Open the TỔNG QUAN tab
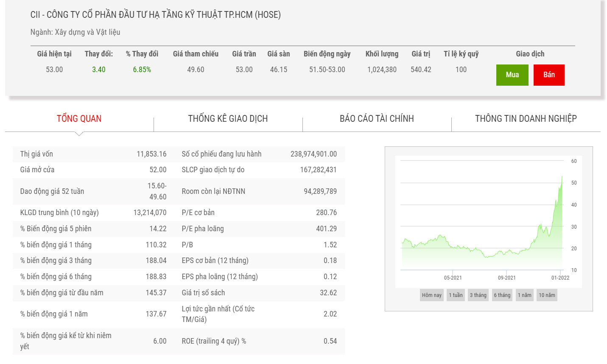Viewport: 607px width, 364px height. coord(79,119)
